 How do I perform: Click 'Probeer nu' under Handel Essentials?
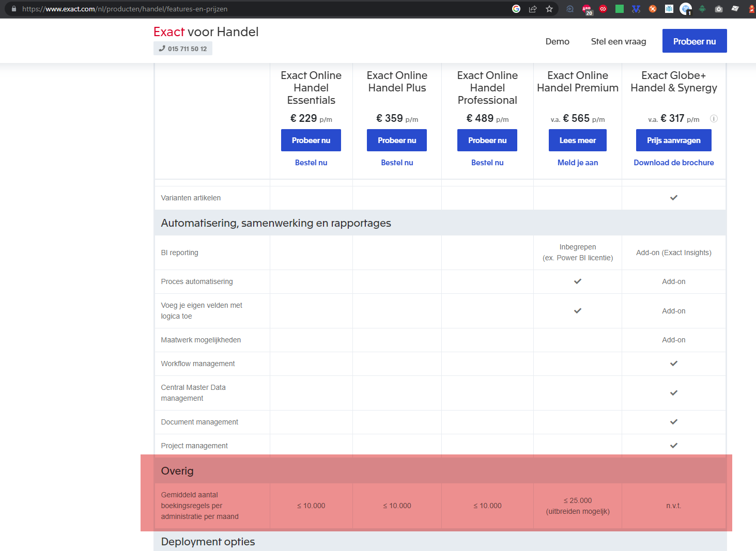(x=311, y=140)
